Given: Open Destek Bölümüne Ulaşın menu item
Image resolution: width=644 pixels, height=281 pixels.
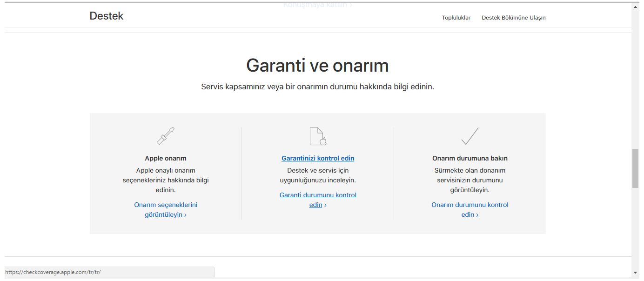Looking at the screenshot, I should click(x=514, y=18).
